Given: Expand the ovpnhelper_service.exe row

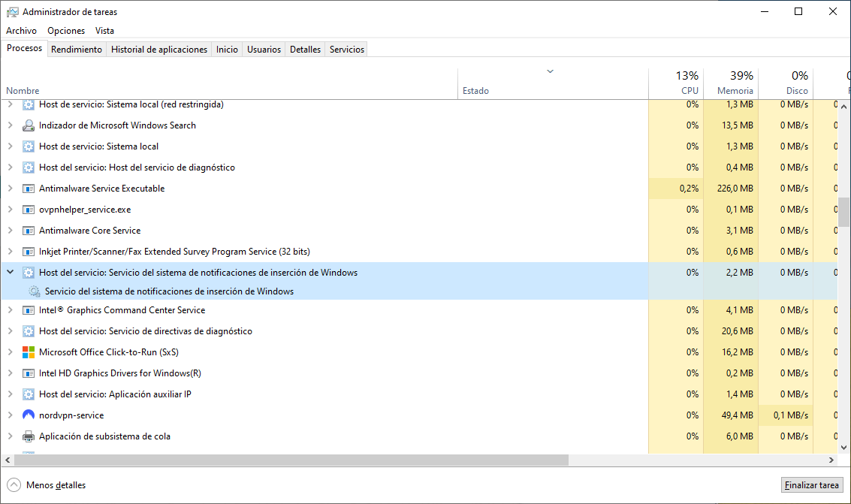Looking at the screenshot, I should [10, 210].
